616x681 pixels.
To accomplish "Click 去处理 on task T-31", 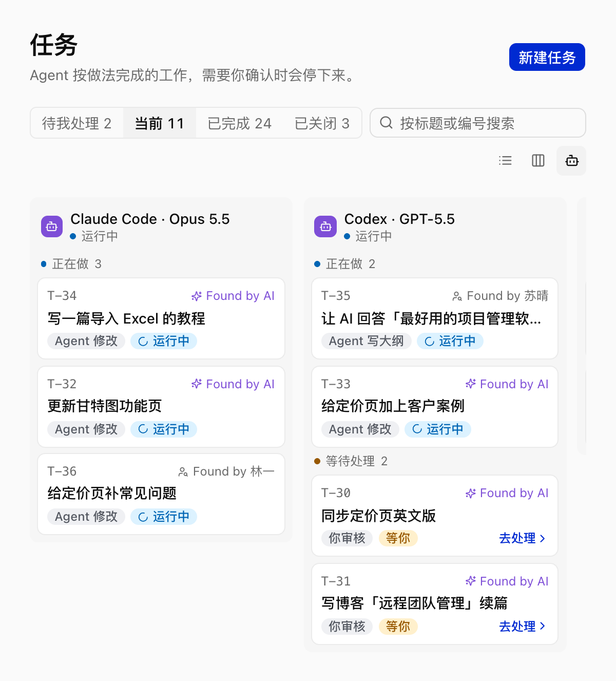I will [522, 627].
